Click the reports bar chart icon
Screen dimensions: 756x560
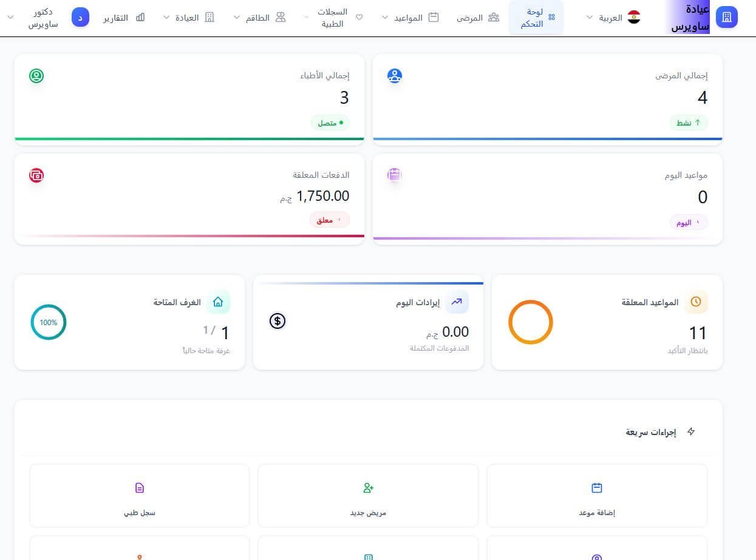click(140, 18)
